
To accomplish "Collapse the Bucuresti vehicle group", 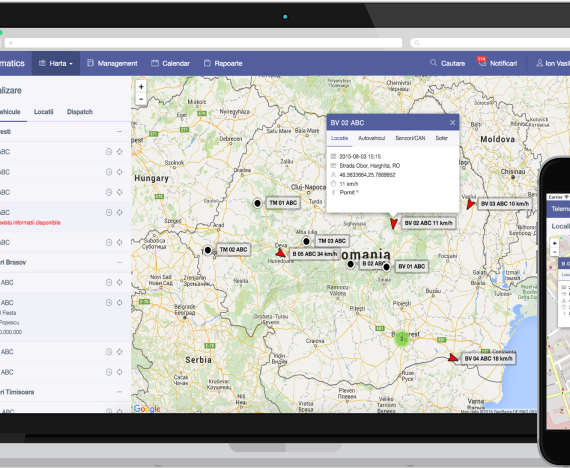I will [x=119, y=131].
